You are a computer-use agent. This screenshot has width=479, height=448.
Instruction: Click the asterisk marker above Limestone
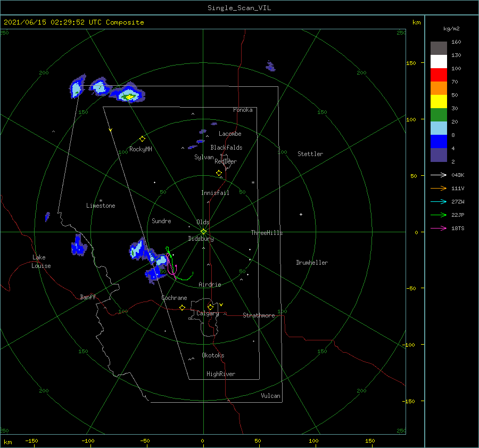tap(101, 201)
